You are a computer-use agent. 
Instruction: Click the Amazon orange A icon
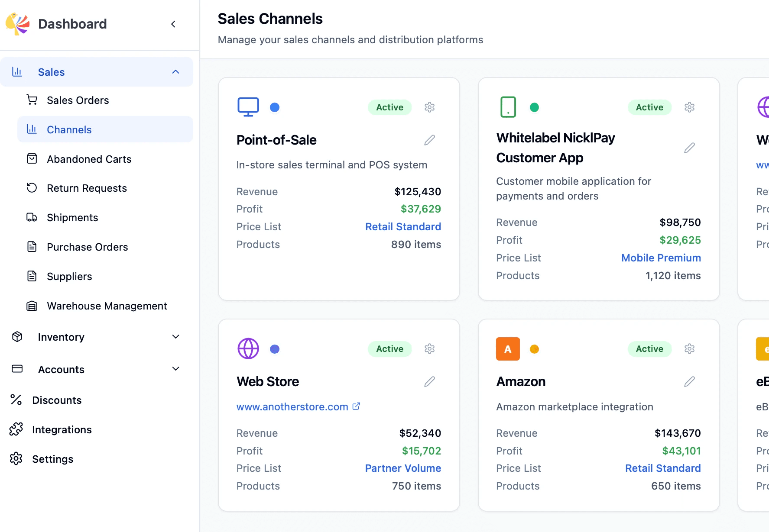(x=508, y=349)
